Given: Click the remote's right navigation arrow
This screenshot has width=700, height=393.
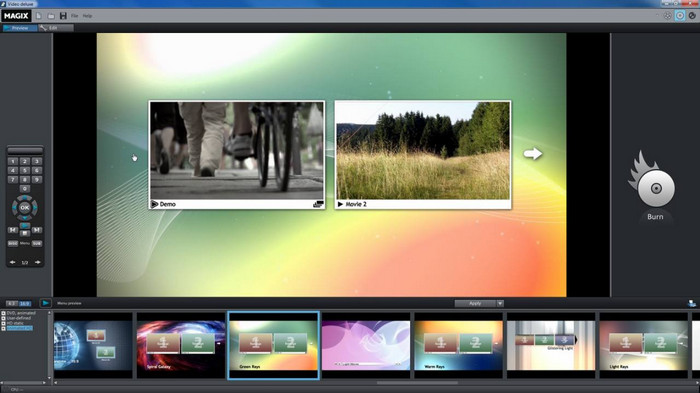Looking at the screenshot, I should [x=35, y=207].
